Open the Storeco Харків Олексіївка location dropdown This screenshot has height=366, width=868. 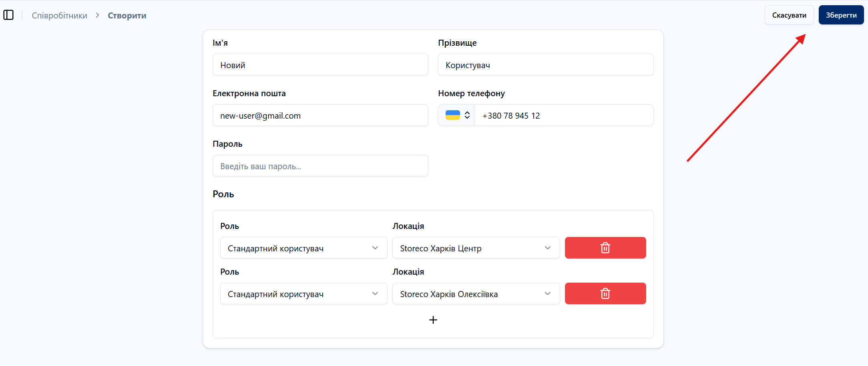pyautogui.click(x=476, y=294)
